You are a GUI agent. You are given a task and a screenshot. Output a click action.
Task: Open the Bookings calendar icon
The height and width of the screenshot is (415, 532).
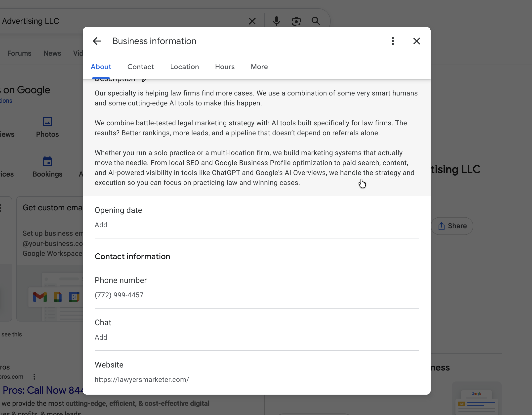pyautogui.click(x=47, y=162)
